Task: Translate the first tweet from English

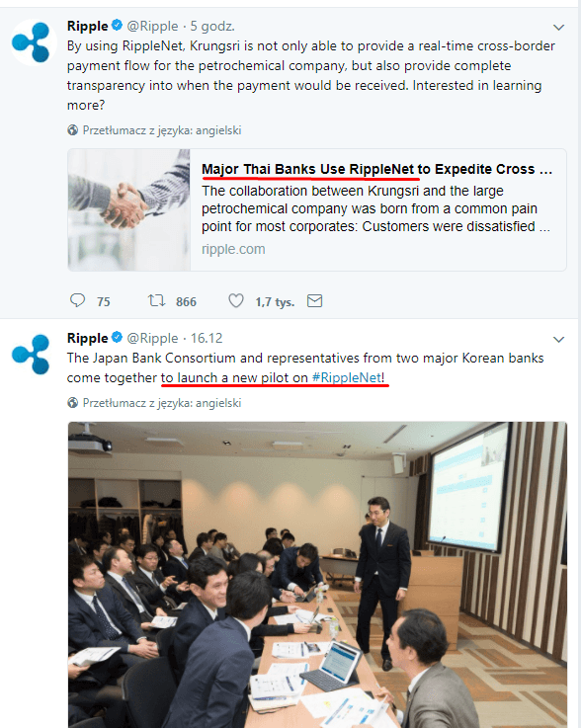Action: pyautogui.click(x=162, y=130)
